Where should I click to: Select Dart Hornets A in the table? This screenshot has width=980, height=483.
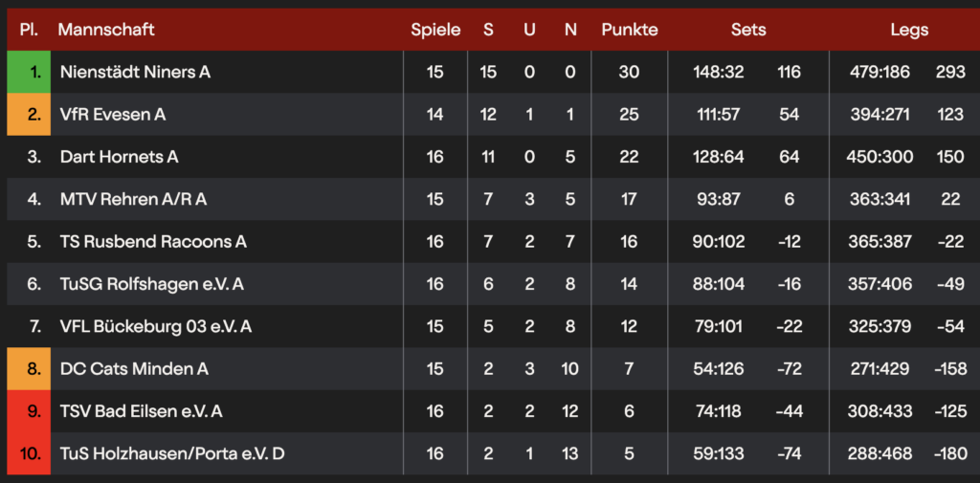click(x=119, y=157)
